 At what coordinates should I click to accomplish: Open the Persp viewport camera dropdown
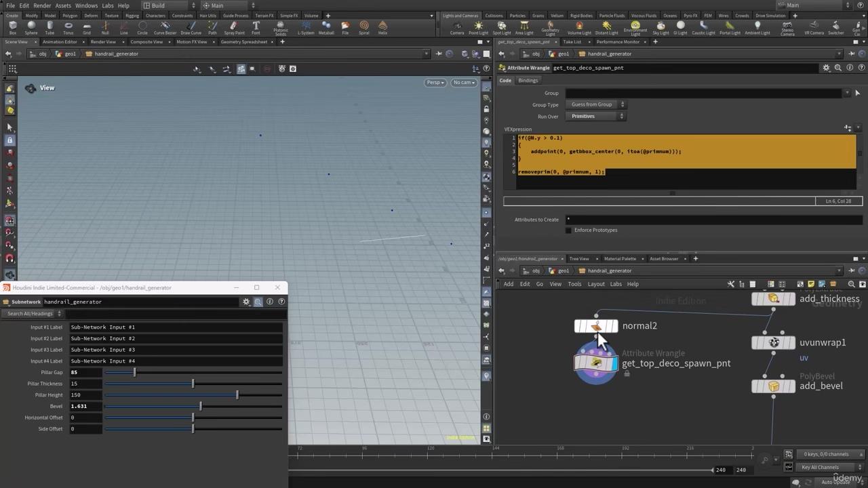click(435, 83)
